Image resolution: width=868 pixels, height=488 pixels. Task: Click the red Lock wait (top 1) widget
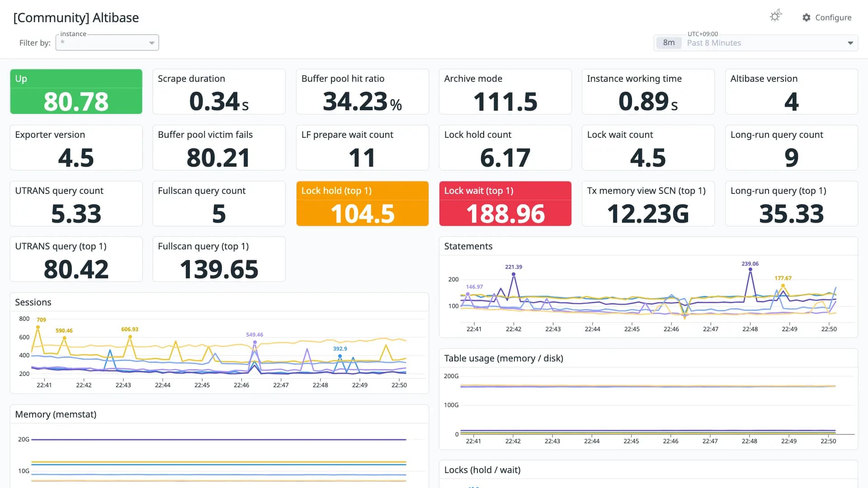[x=505, y=203]
